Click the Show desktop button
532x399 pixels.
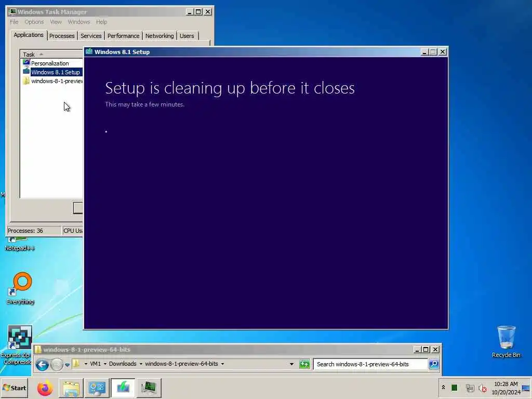point(526,388)
